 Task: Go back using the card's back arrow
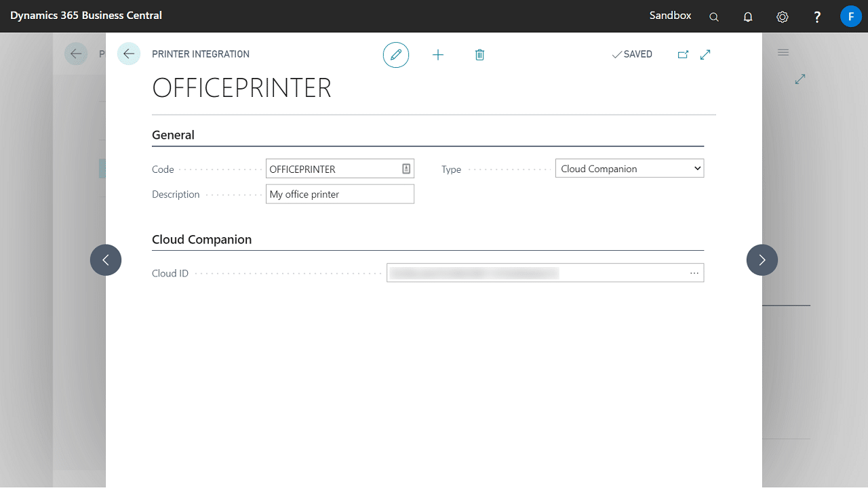tap(129, 54)
